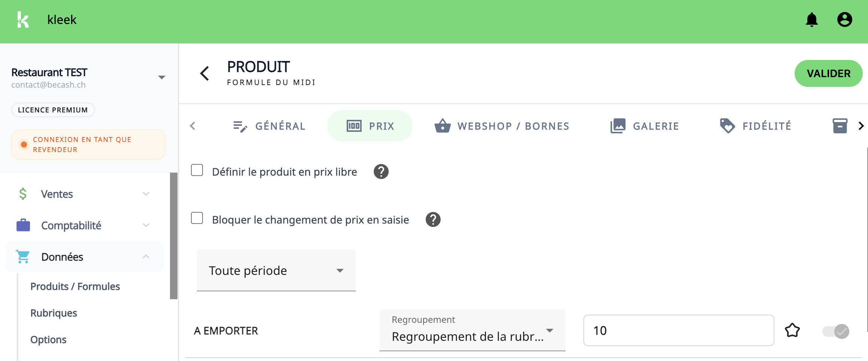The height and width of the screenshot is (361, 868).
Task: Open the user account profile icon
Action: click(x=844, y=20)
